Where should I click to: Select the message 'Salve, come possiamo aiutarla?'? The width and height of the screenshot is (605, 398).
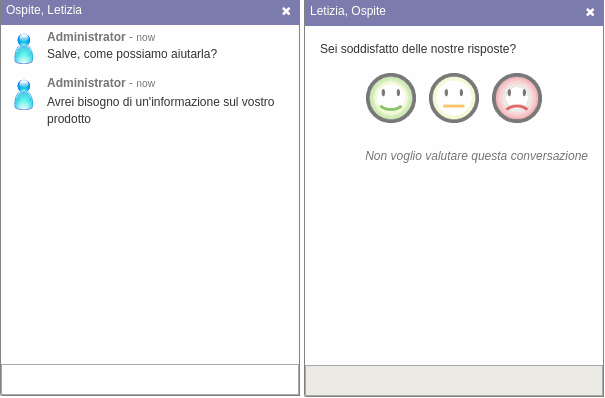(x=132, y=54)
